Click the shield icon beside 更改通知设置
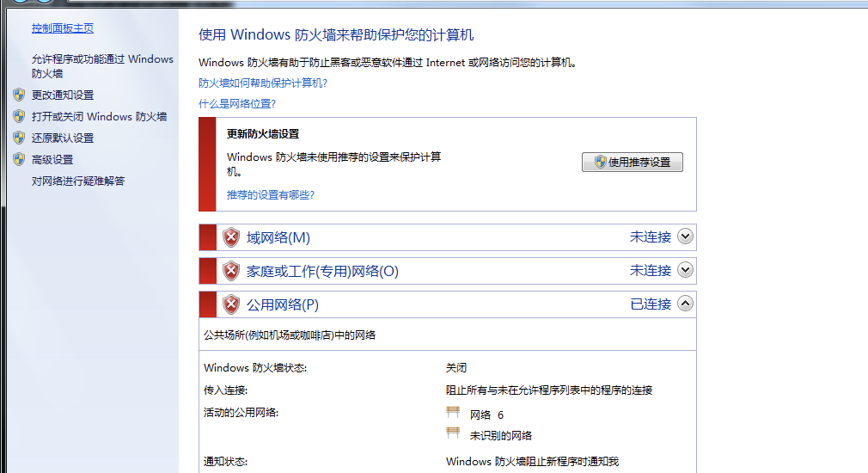Image resolution: width=868 pixels, height=473 pixels. click(x=19, y=95)
